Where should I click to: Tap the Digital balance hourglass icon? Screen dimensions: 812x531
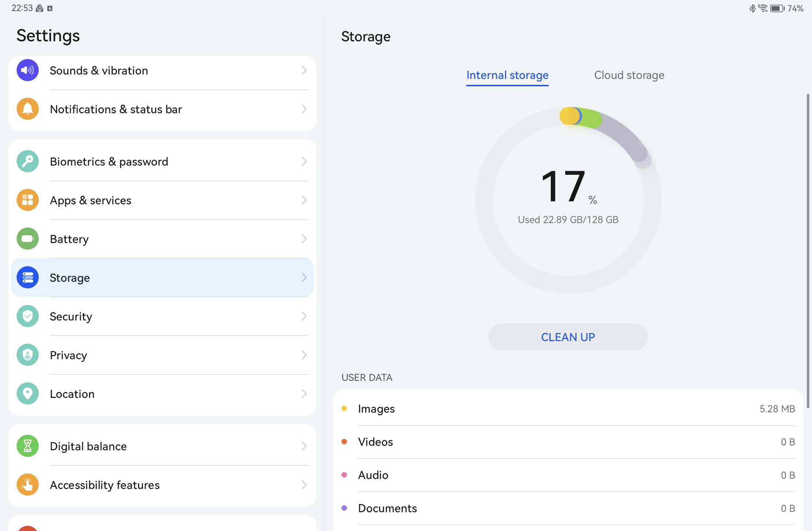(x=28, y=446)
